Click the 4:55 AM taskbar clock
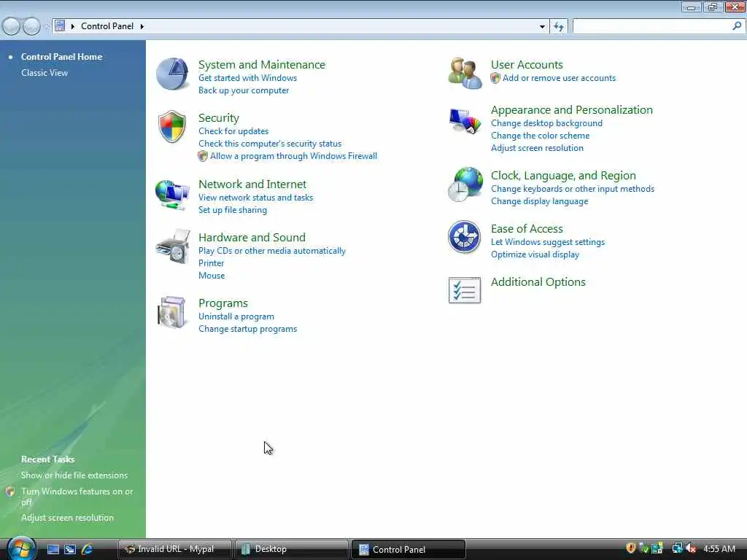747x560 pixels. [x=719, y=549]
